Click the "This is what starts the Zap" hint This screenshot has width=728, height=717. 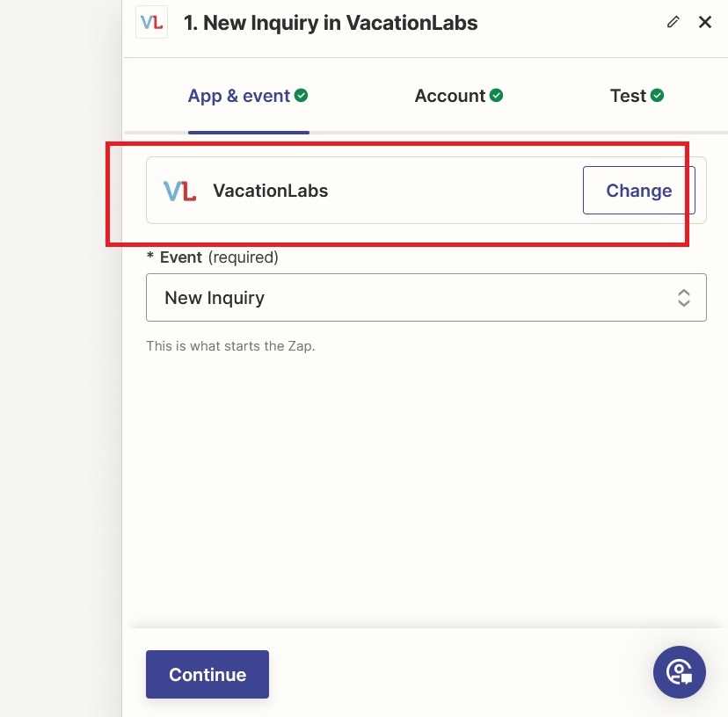(230, 345)
